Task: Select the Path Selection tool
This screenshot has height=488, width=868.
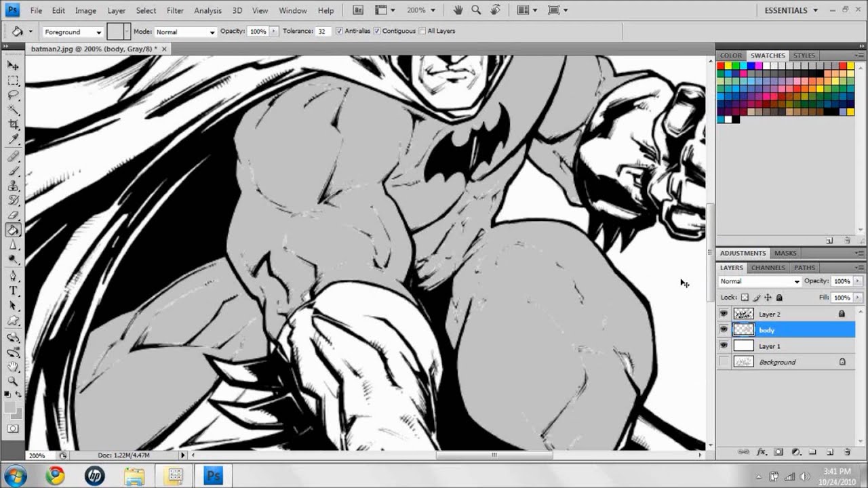Action: pos(13,306)
